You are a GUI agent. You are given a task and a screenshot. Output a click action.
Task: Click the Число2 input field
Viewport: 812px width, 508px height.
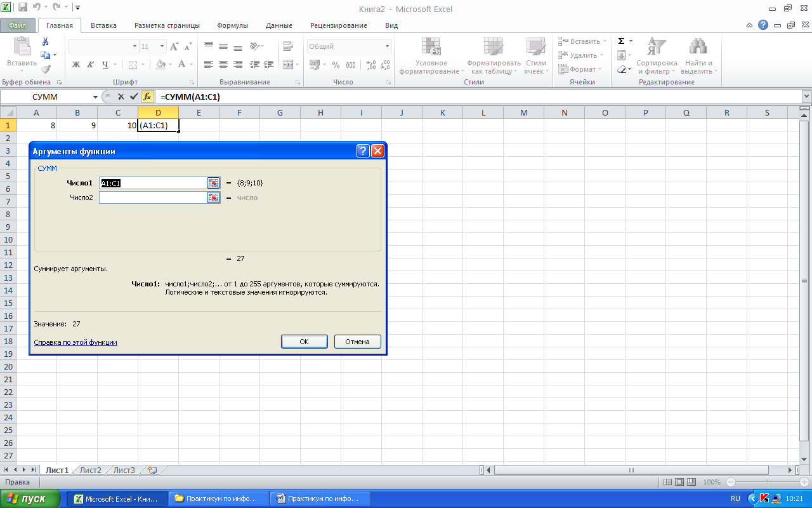coord(153,197)
